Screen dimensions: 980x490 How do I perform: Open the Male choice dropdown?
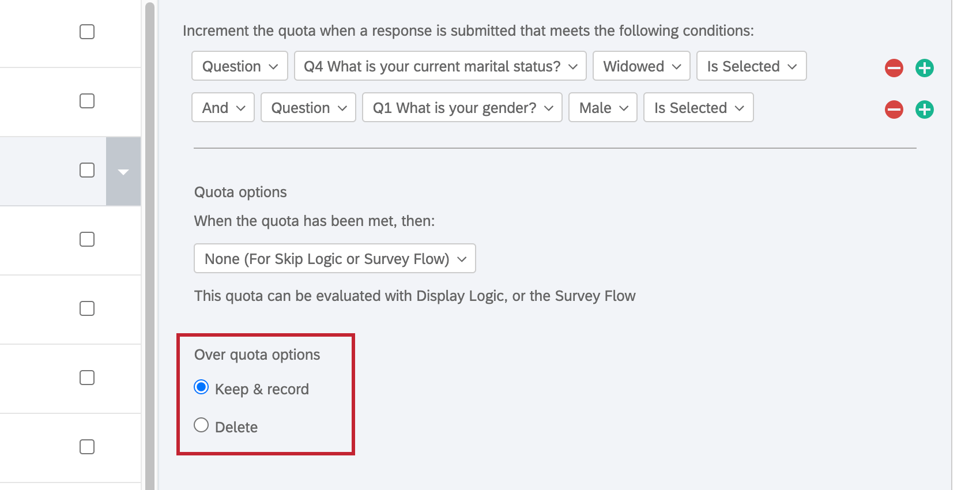coord(603,107)
